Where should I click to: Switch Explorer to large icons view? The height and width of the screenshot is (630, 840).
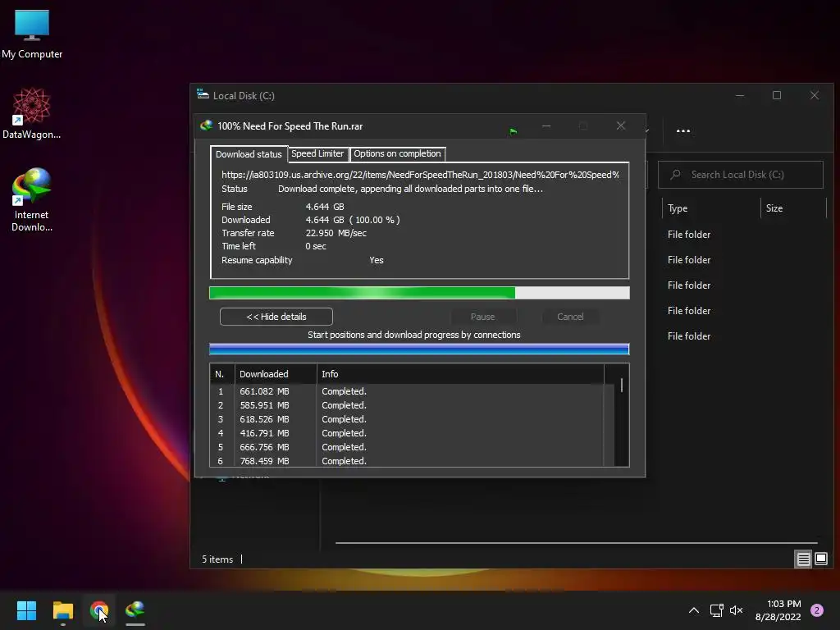(x=820, y=559)
